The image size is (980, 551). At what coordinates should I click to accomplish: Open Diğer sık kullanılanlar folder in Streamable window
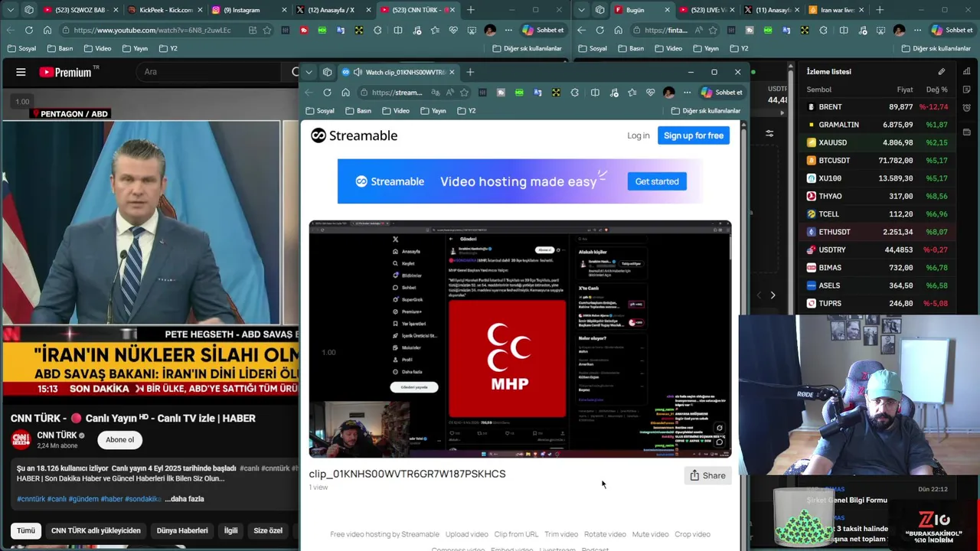click(705, 111)
